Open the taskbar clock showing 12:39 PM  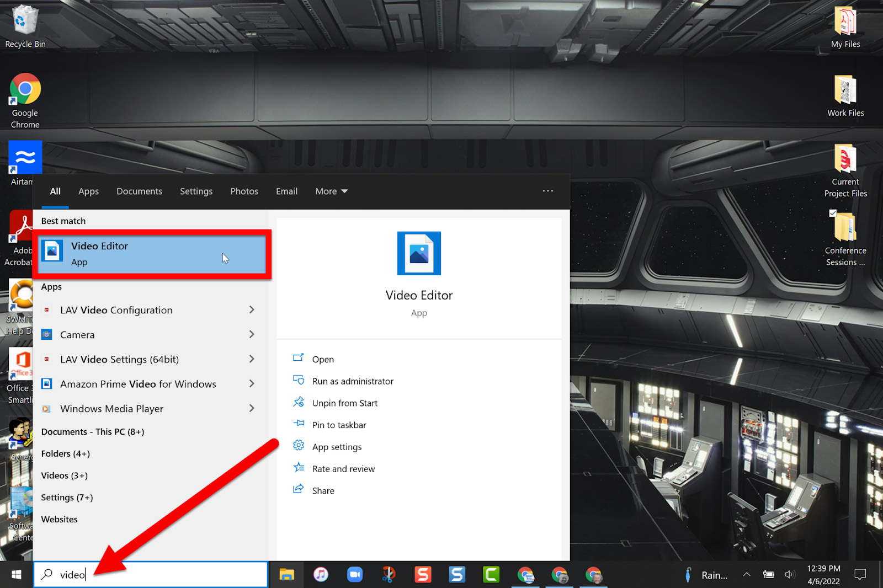coord(823,575)
